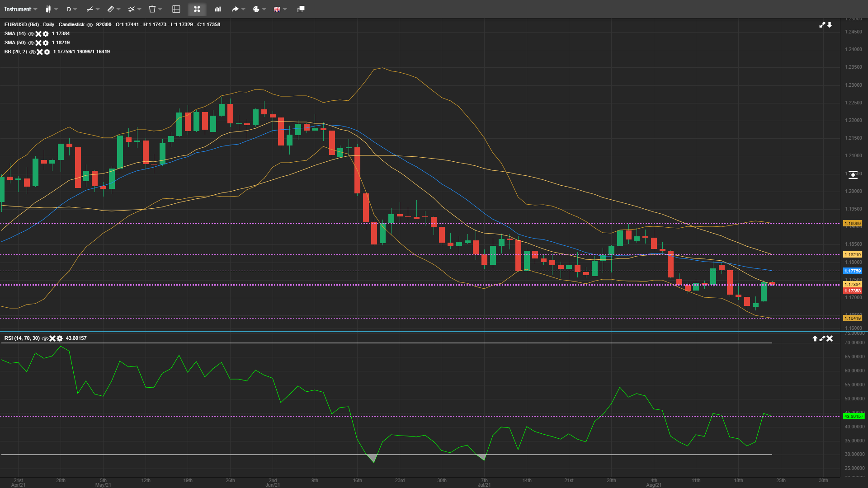868x488 pixels.
Task: Click the 1.18219 SMA price tag
Action: coord(853,255)
